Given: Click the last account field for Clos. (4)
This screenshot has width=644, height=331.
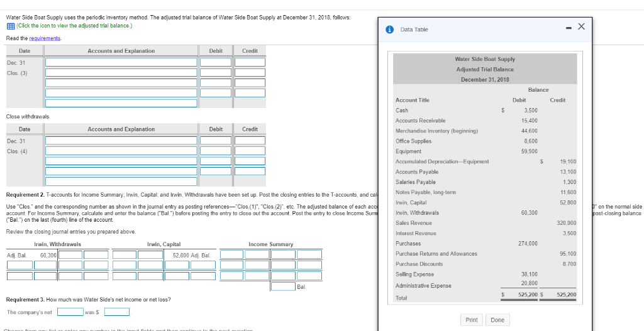Looking at the screenshot, I should click(x=121, y=182).
